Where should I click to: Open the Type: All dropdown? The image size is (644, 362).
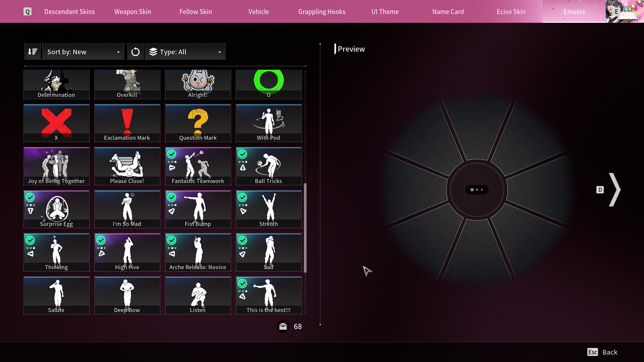(185, 52)
